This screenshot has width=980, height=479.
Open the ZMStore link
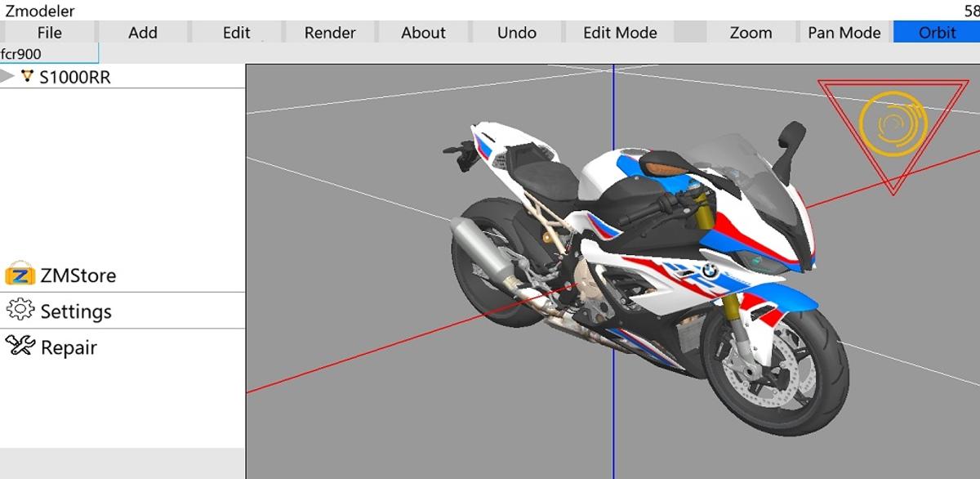tap(78, 275)
